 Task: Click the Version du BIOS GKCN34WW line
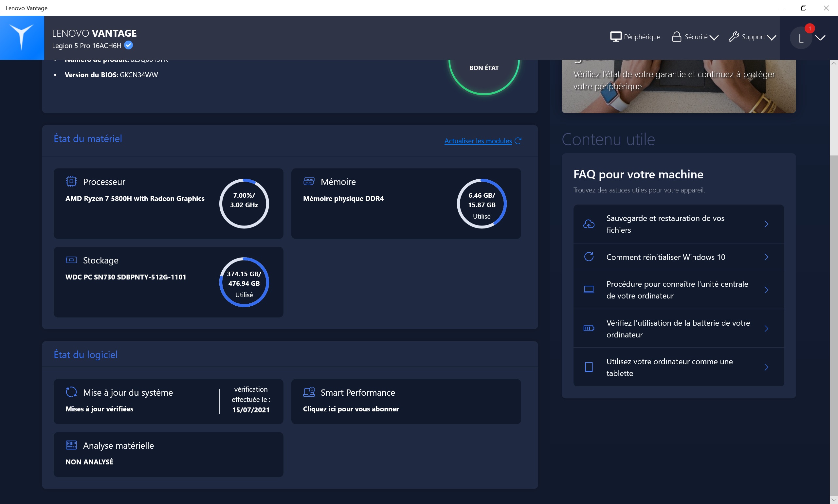(111, 75)
